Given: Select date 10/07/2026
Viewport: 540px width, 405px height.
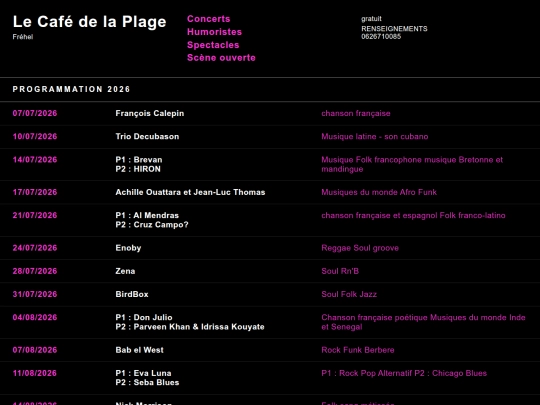Looking at the screenshot, I should click(35, 136).
